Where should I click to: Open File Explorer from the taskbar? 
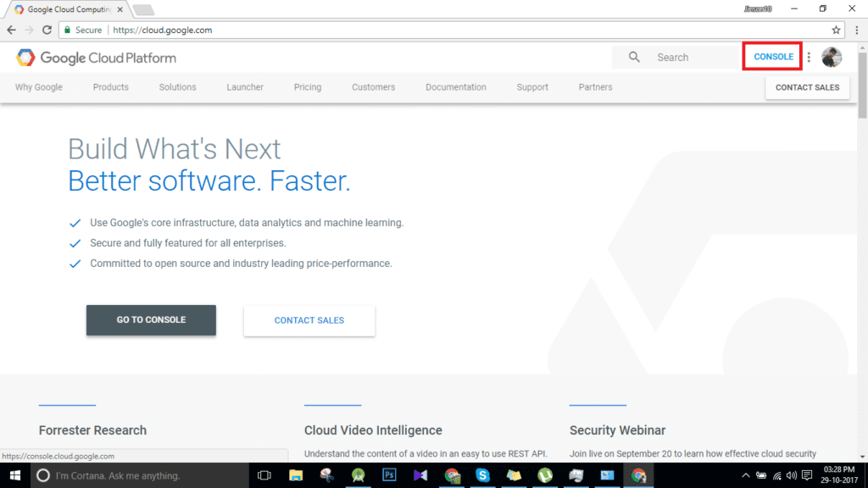pos(296,475)
